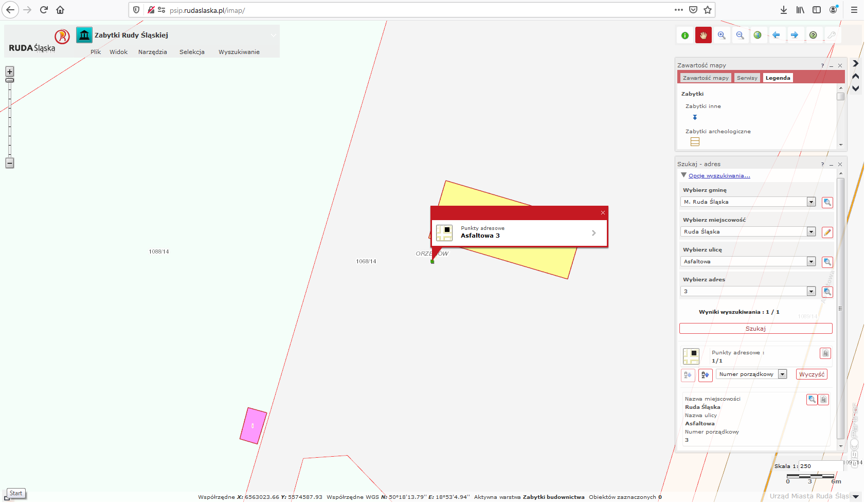Click the pink marked parcel on map
This screenshot has width=865, height=504.
(253, 426)
